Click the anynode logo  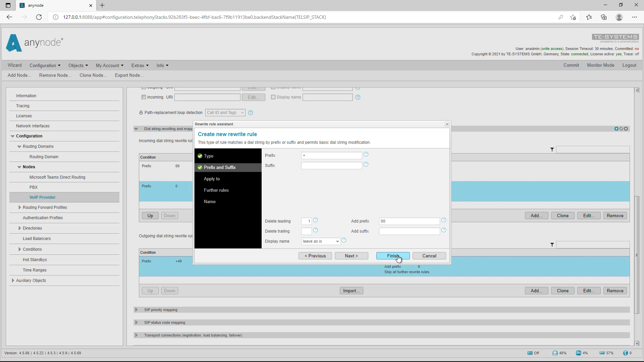click(x=35, y=43)
